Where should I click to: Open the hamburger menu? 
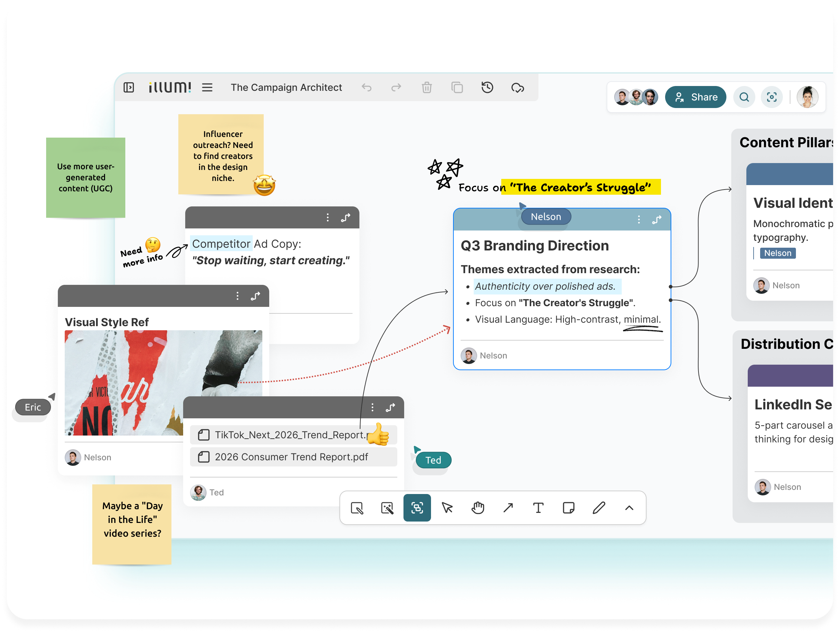(207, 88)
